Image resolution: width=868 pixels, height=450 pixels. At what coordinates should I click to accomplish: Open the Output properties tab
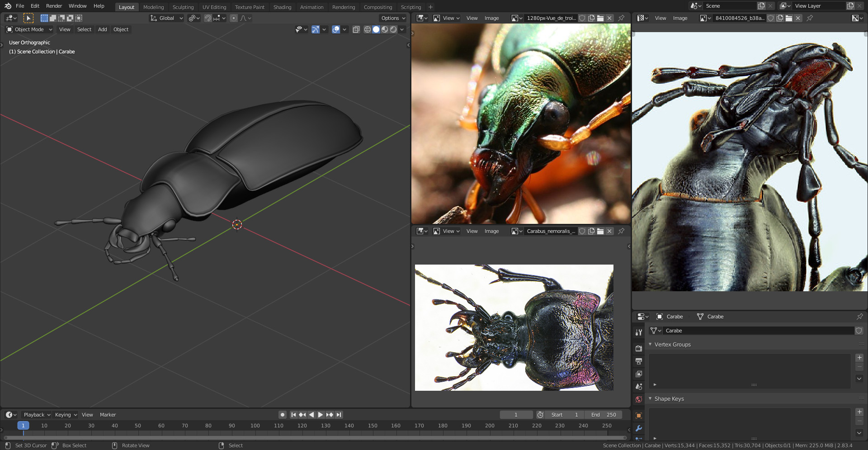click(639, 361)
